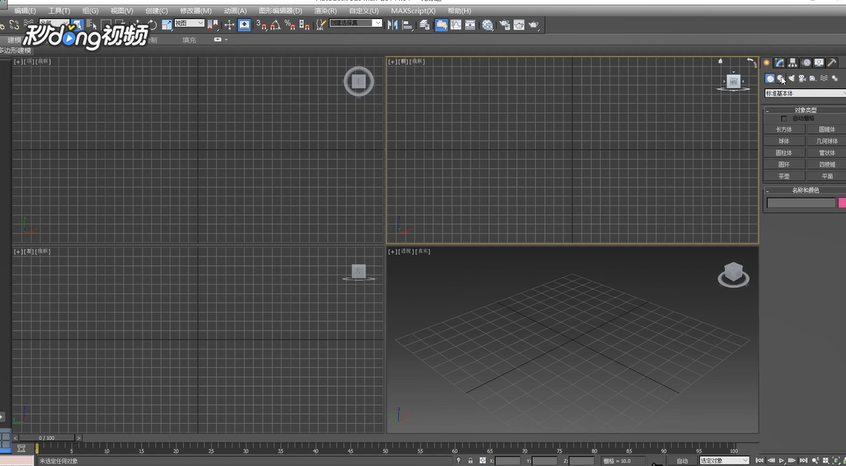Viewport: 846px width, 466px height.
Task: Click the Play Animation button
Action: 782,460
